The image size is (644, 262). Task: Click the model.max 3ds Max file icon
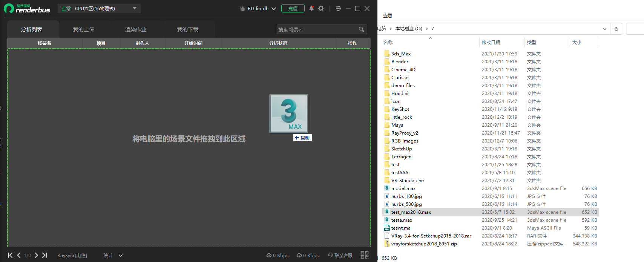pos(387,188)
